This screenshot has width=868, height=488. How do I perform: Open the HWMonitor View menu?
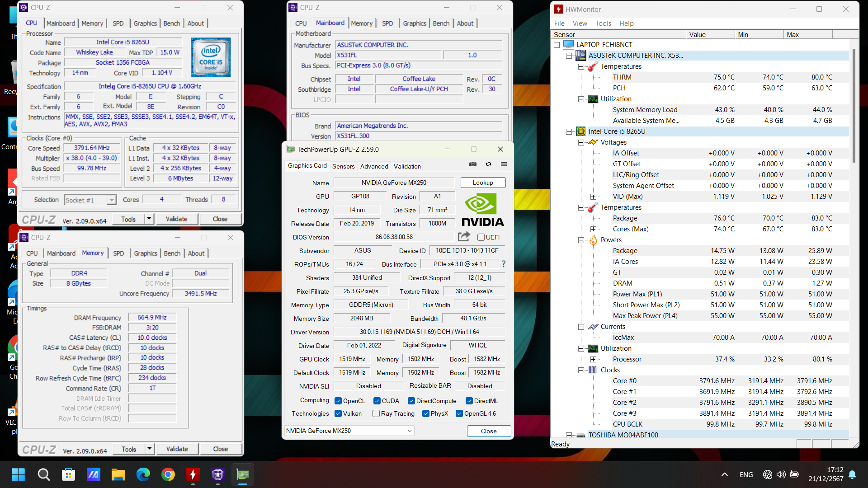point(580,23)
